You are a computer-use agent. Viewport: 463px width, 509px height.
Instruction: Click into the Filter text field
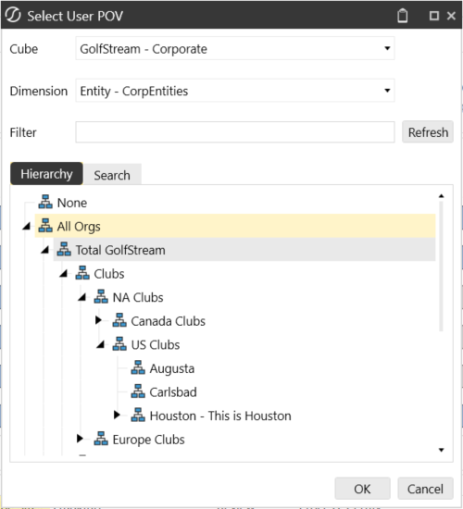tap(235, 132)
